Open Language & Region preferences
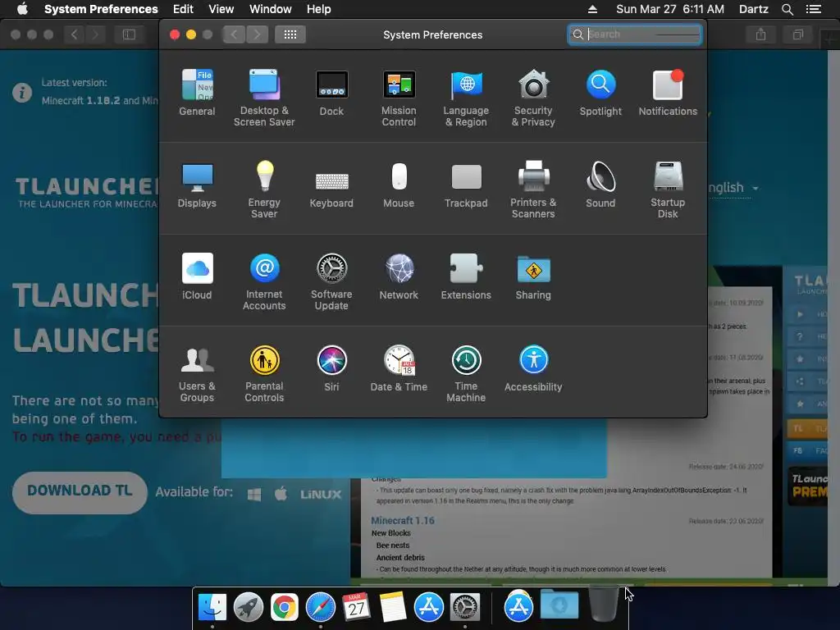The width and height of the screenshot is (840, 630). pyautogui.click(x=466, y=98)
